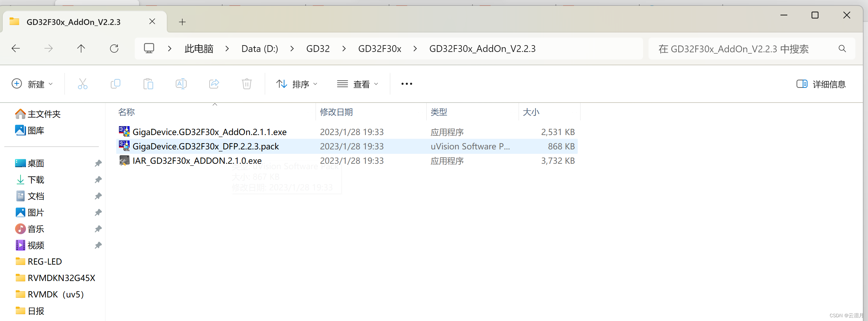Open 音乐 music in sidebar

pyautogui.click(x=30, y=229)
